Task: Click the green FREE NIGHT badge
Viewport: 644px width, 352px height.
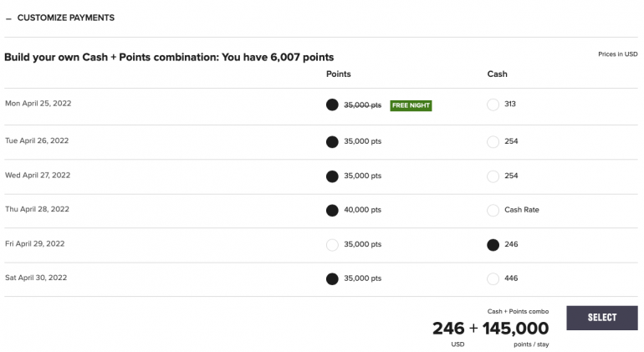Action: coord(411,105)
